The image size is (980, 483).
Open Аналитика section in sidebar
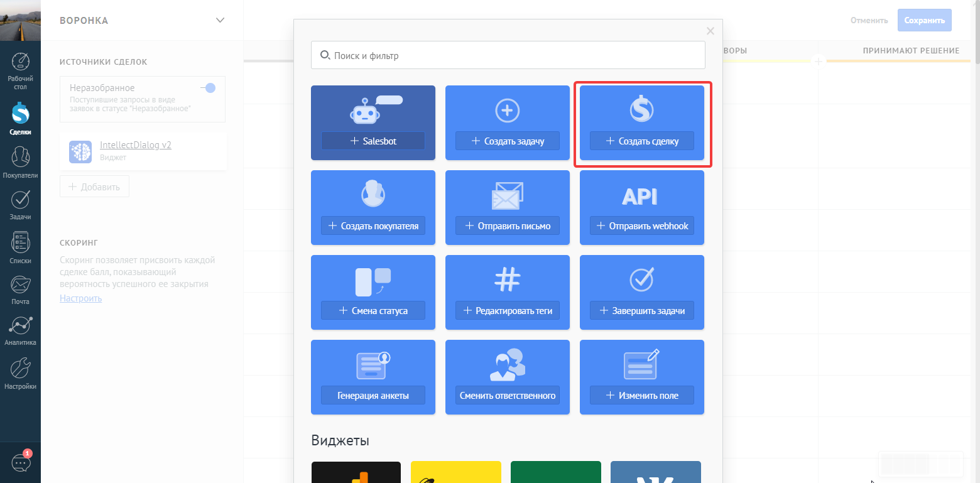pyautogui.click(x=20, y=331)
